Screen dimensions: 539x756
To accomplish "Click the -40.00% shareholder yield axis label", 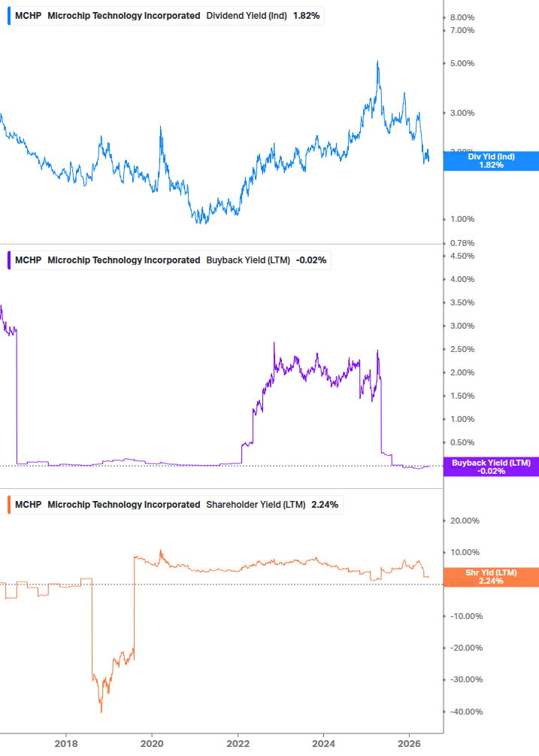I will (x=466, y=712).
